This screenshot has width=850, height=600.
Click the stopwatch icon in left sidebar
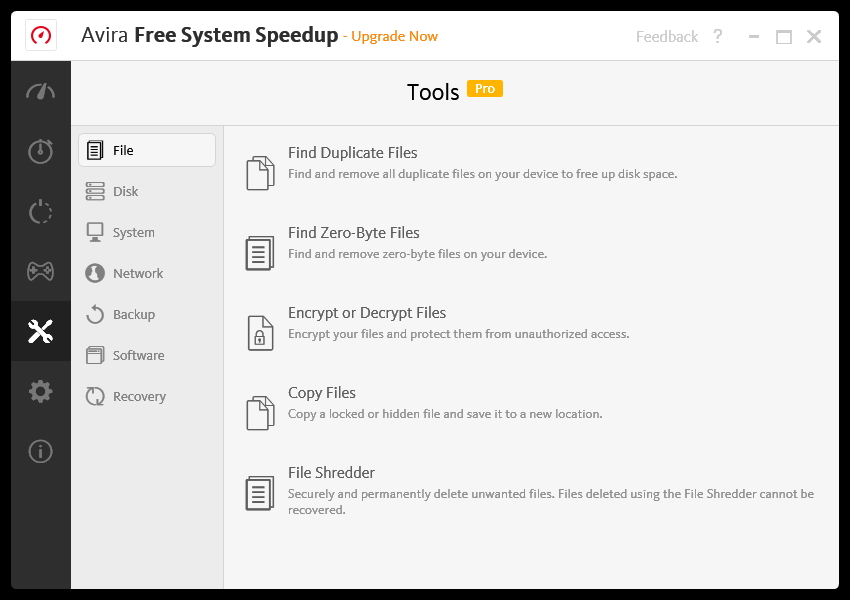pyautogui.click(x=40, y=151)
